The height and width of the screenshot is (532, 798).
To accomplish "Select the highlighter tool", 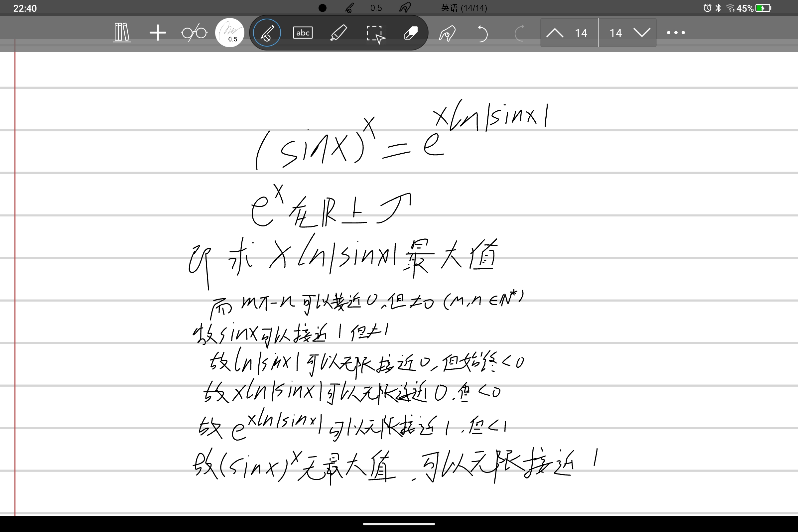I will 338,33.
